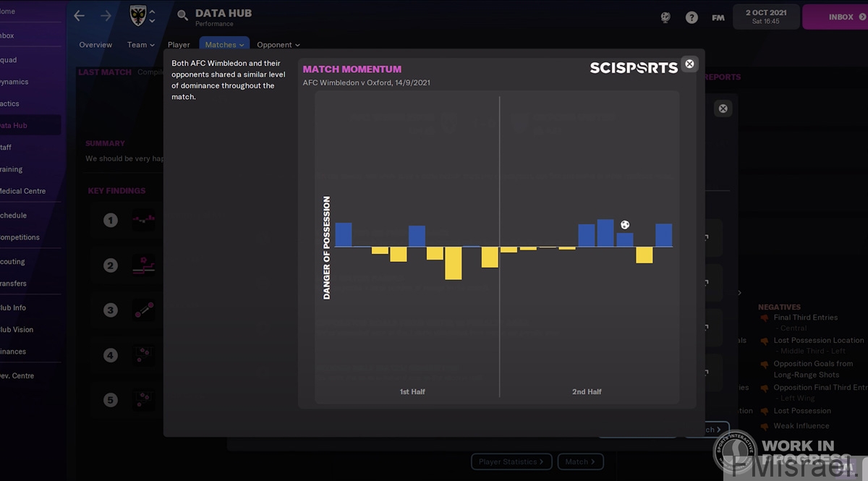Close the Match Momentum popup
Viewport: 868px width, 481px height.
click(x=689, y=64)
